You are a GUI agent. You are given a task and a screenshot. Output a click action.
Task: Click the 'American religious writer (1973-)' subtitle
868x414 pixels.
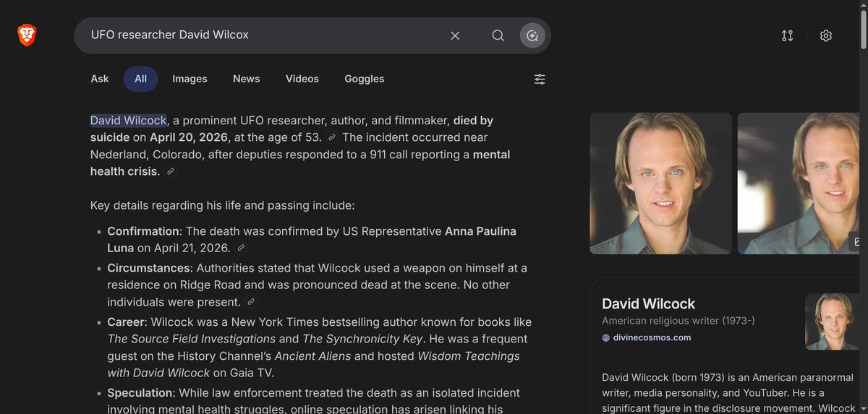pyautogui.click(x=678, y=321)
